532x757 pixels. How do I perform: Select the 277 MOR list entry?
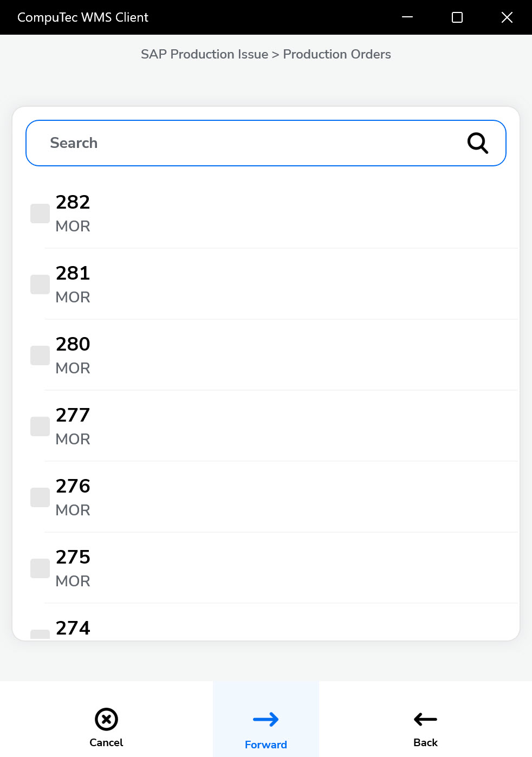coord(271,426)
